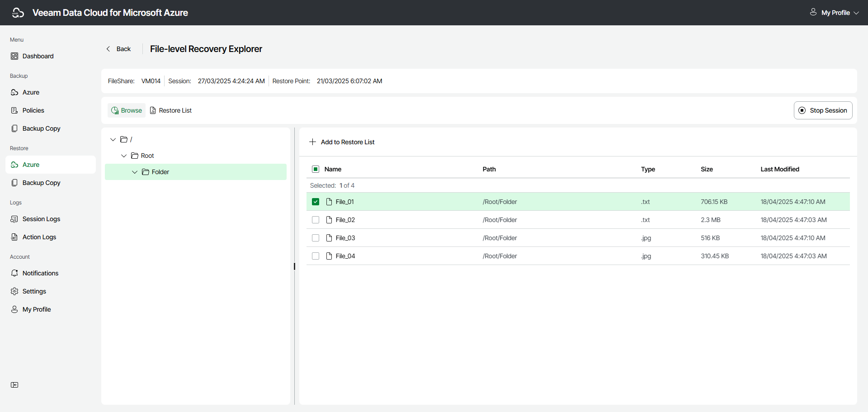Sort by Type column header
The image size is (868, 412).
tap(648, 169)
